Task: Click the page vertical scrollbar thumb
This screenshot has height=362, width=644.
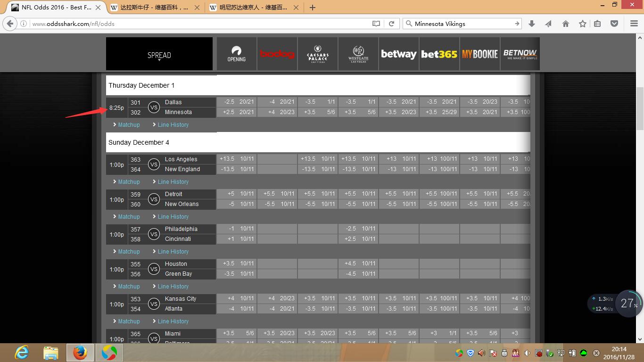Action: click(x=640, y=108)
